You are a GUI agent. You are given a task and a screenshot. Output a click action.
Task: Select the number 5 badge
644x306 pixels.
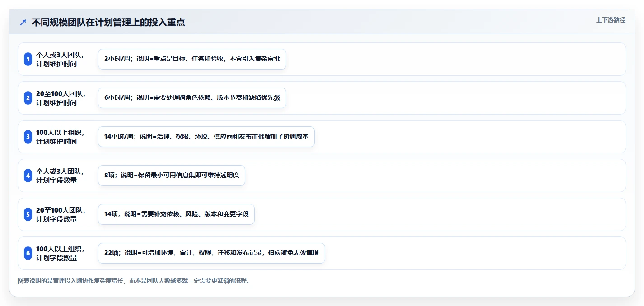28,214
